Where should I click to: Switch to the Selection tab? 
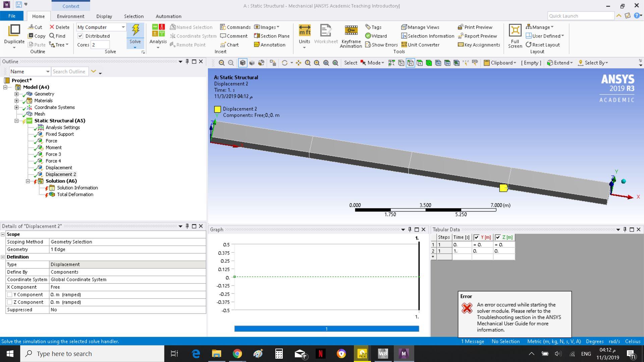click(133, 16)
